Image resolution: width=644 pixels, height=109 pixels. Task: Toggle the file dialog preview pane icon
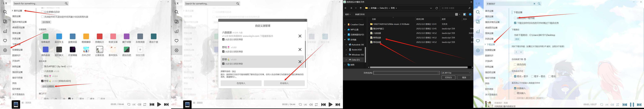point(464,14)
